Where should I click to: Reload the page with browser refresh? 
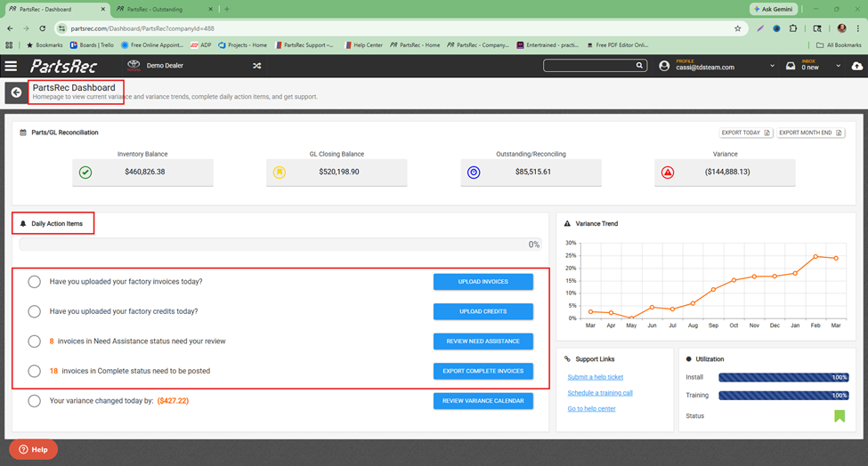coord(42,28)
